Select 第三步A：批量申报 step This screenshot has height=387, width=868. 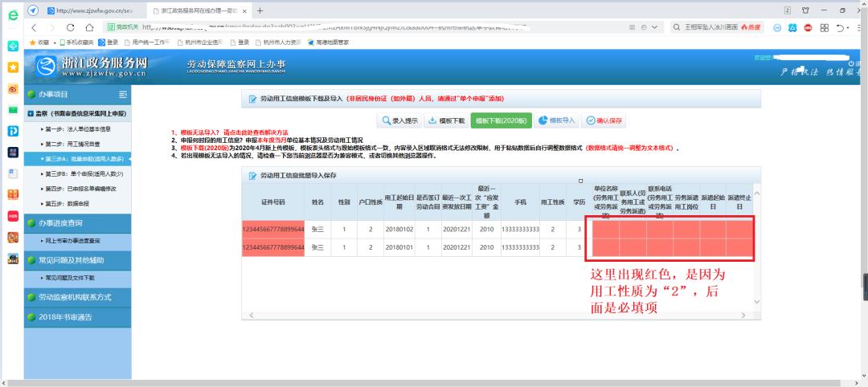point(77,159)
